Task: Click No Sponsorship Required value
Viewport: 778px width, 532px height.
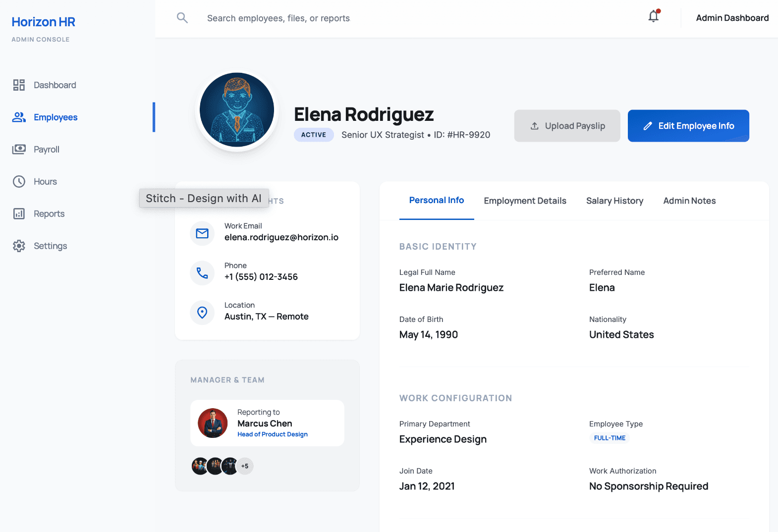Action: pyautogui.click(x=649, y=486)
